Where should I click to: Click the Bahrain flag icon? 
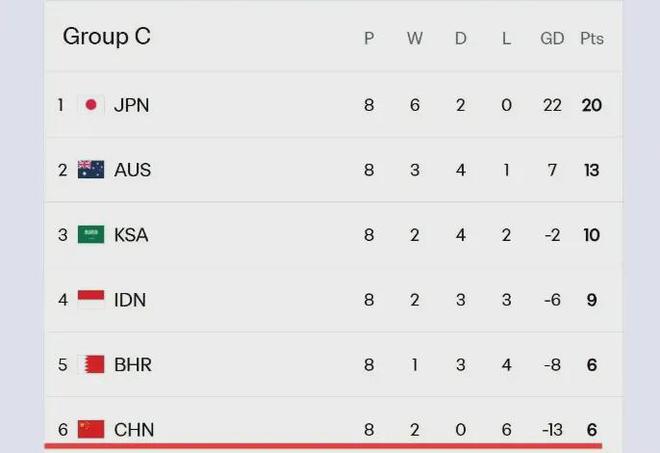91,364
